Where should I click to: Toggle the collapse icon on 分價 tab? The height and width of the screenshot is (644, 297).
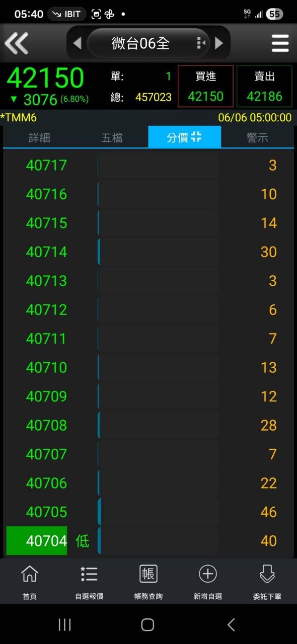coord(196,136)
